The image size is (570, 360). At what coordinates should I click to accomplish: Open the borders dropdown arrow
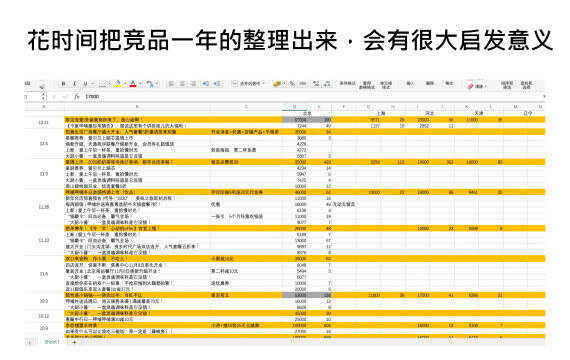tap(109, 84)
